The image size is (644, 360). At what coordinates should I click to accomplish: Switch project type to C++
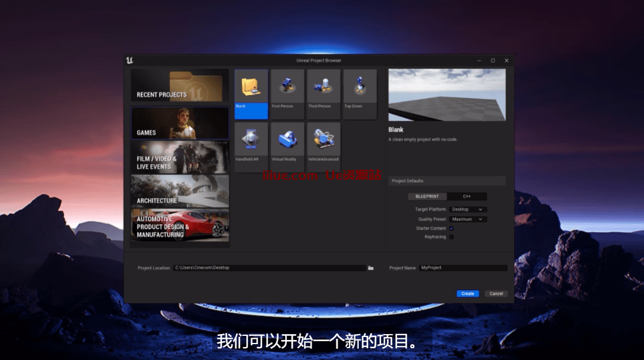(467, 197)
